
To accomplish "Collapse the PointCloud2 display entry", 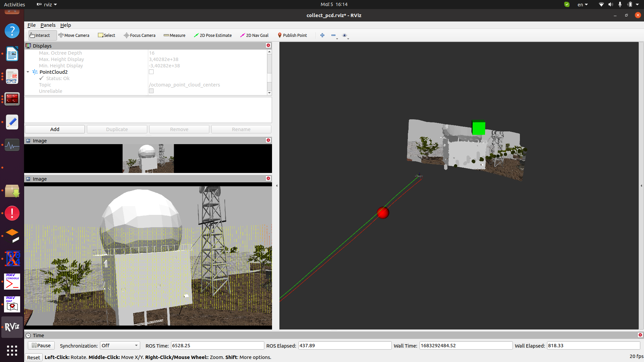I will [x=28, y=72].
